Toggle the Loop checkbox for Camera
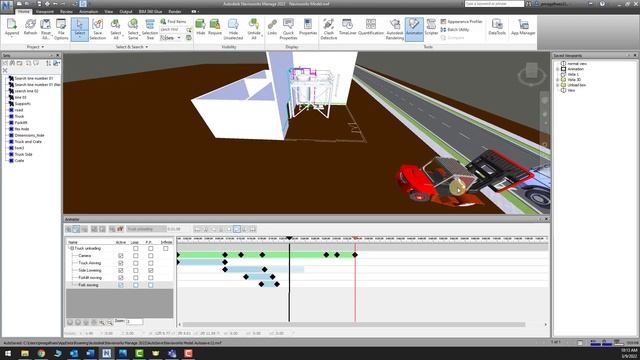 coord(136,256)
